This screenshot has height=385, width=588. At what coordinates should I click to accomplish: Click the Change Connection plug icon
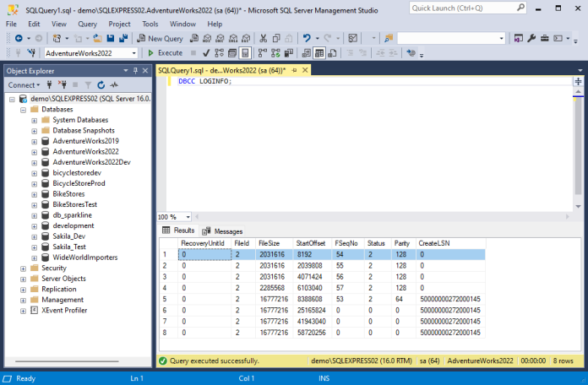(x=31, y=53)
